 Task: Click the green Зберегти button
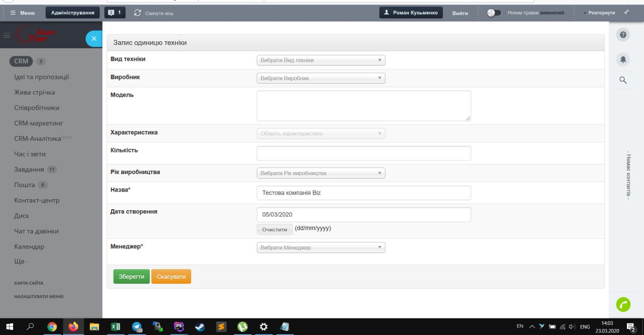pos(131,277)
